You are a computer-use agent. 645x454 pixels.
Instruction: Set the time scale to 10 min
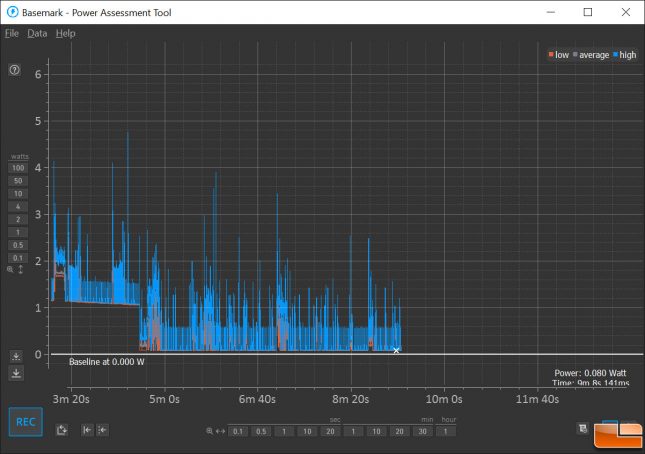click(x=376, y=431)
